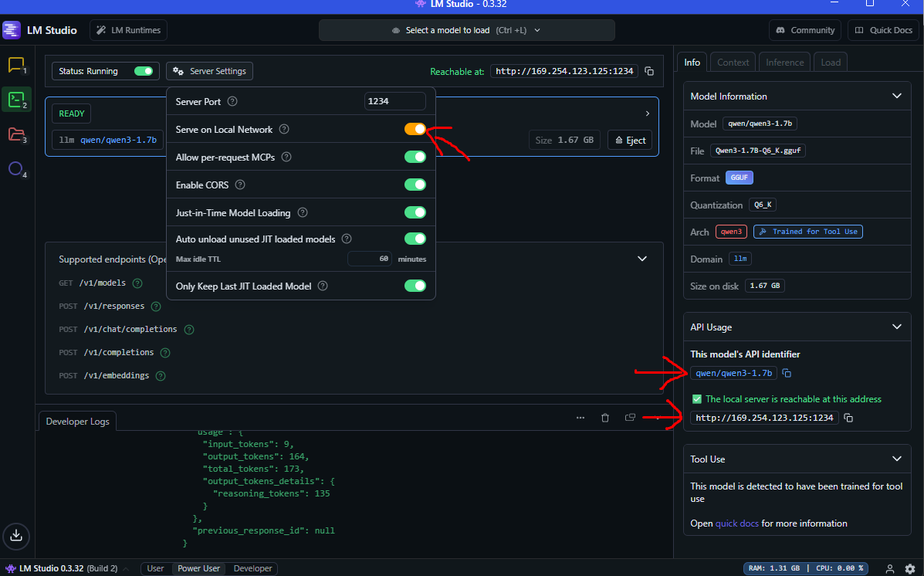Copy the model's API identifier
Image resolution: width=924 pixels, height=576 pixels.
tap(786, 373)
